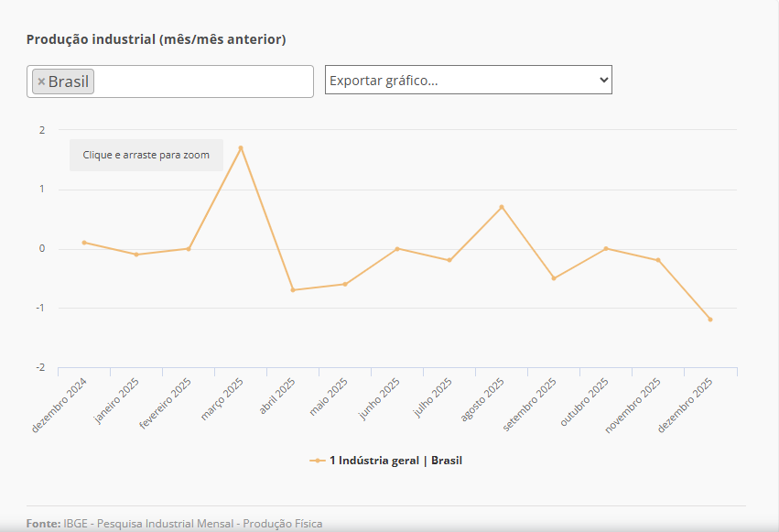Open the Exportar gráfico dropdown
This screenshot has height=532, width=779.
point(468,81)
